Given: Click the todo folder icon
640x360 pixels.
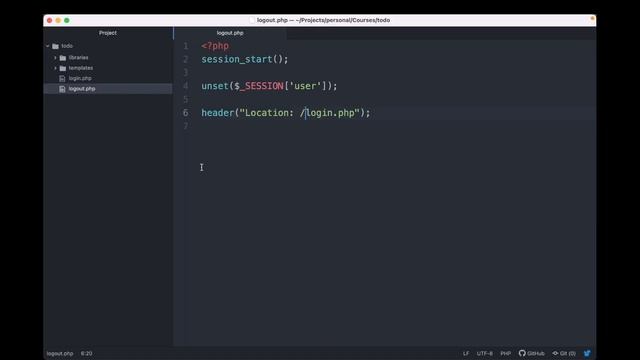Looking at the screenshot, I should (x=56, y=46).
